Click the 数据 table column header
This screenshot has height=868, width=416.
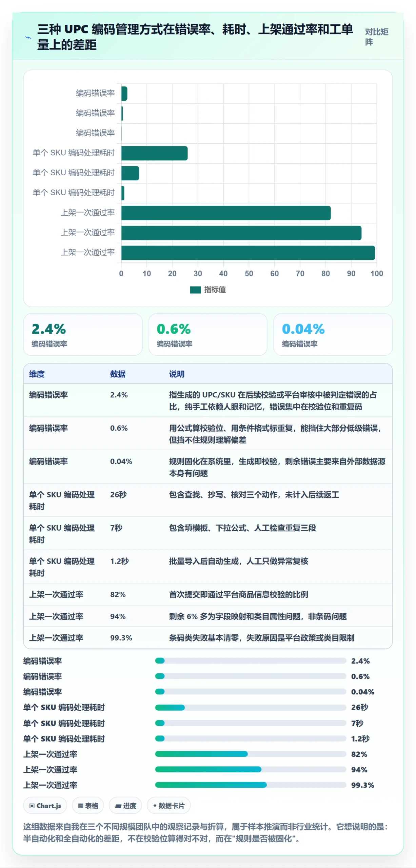(118, 374)
